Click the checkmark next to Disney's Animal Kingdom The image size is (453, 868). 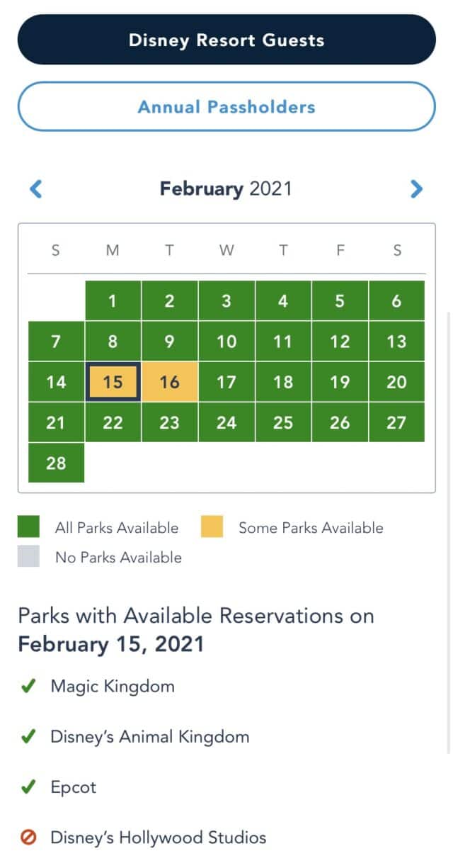pyautogui.click(x=28, y=737)
